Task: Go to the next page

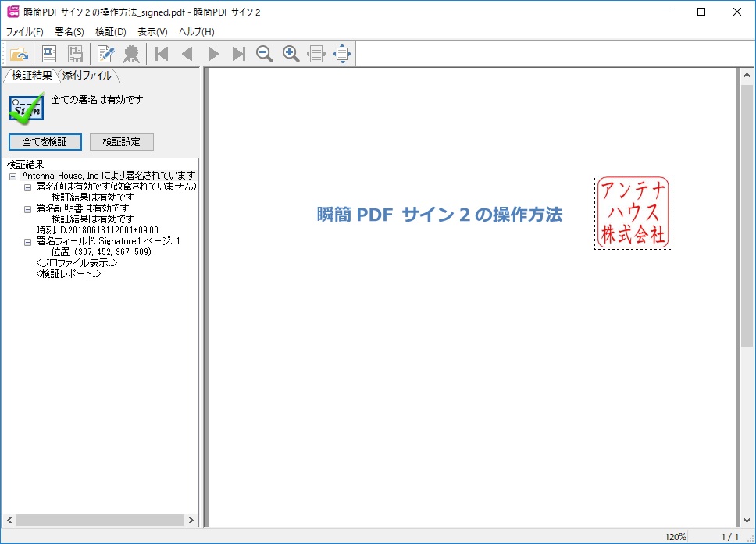Action: point(213,54)
